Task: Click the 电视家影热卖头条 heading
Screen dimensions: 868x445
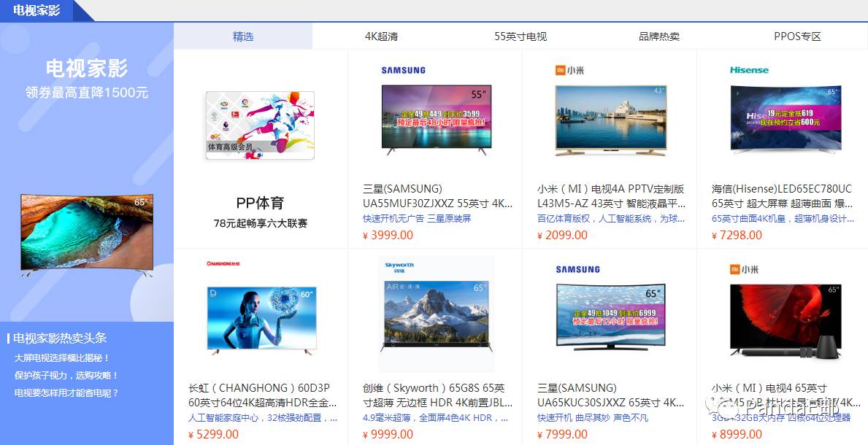Action: click(60, 338)
